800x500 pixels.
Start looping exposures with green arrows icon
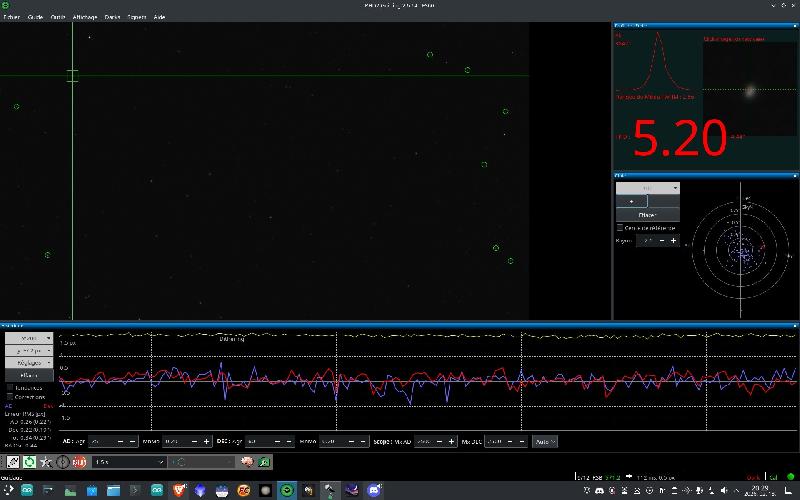click(30, 462)
